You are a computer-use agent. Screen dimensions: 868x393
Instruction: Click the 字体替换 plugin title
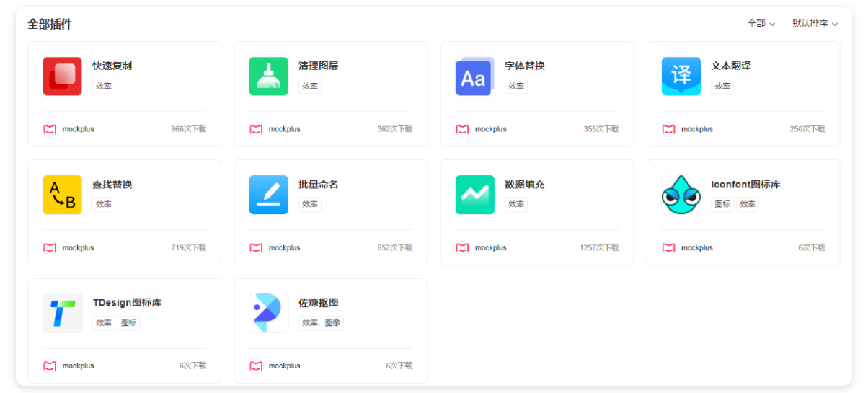525,66
